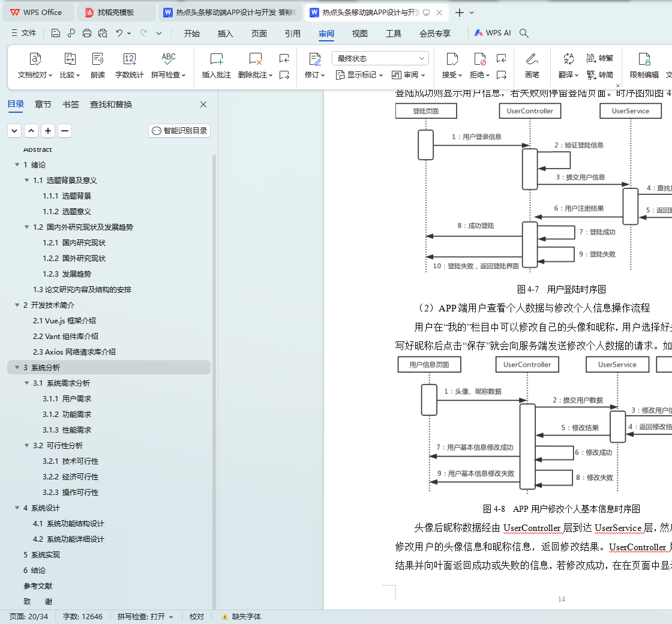Start 朗读 read aloud
This screenshot has height=624, width=672.
pos(98,65)
